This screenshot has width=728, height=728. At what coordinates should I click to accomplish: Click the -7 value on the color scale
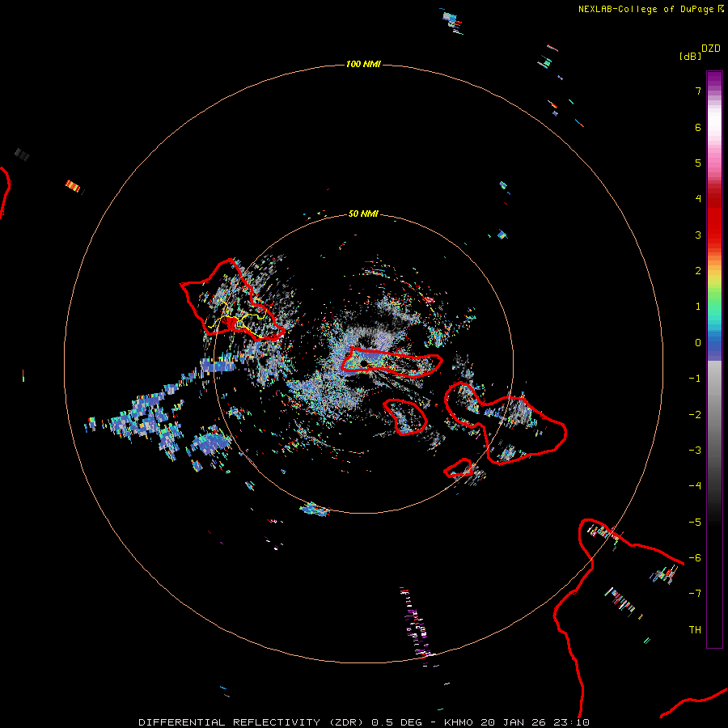tap(695, 594)
